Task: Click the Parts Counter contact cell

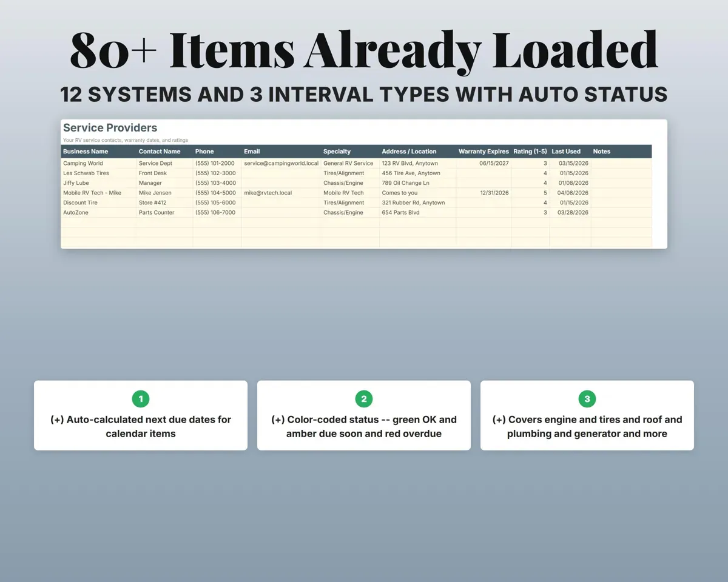Action: click(x=164, y=212)
